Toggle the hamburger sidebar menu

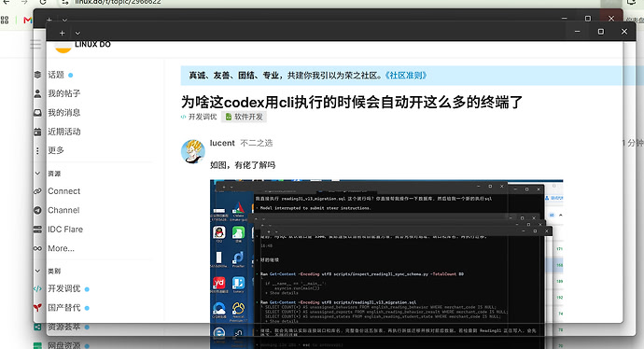[x=35, y=44]
